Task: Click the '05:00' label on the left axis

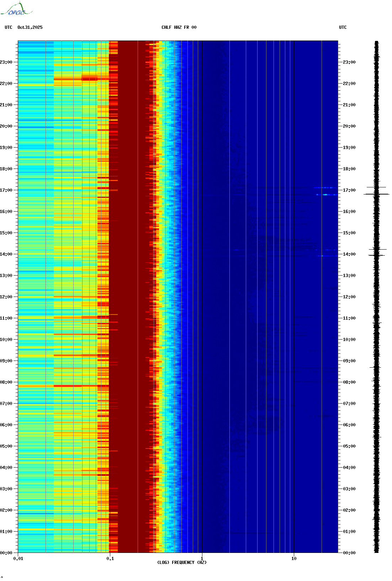Action: [6, 446]
